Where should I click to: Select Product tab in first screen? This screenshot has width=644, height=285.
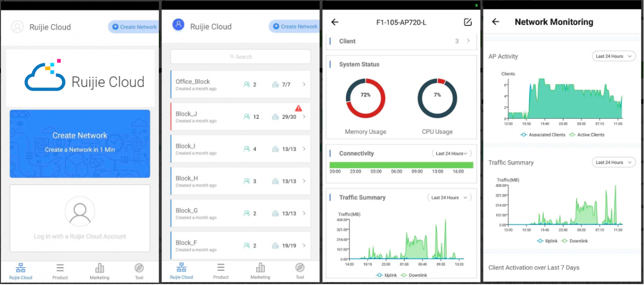coord(60,271)
